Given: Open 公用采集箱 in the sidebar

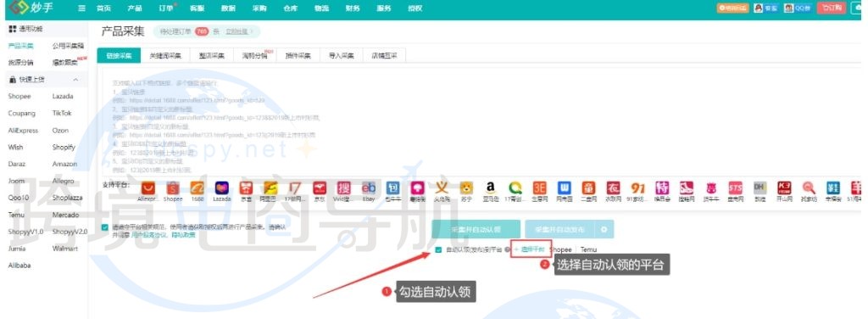Looking at the screenshot, I should click(68, 46).
